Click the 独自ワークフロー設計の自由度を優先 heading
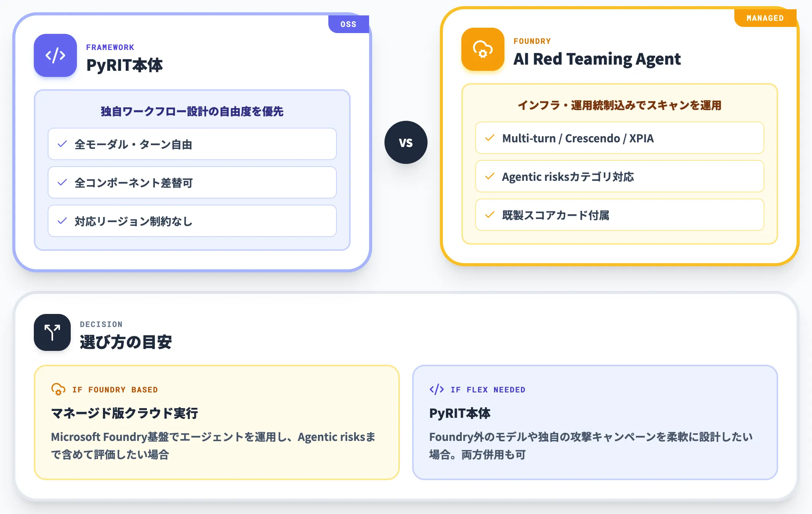This screenshot has width=812, height=514. (x=192, y=112)
